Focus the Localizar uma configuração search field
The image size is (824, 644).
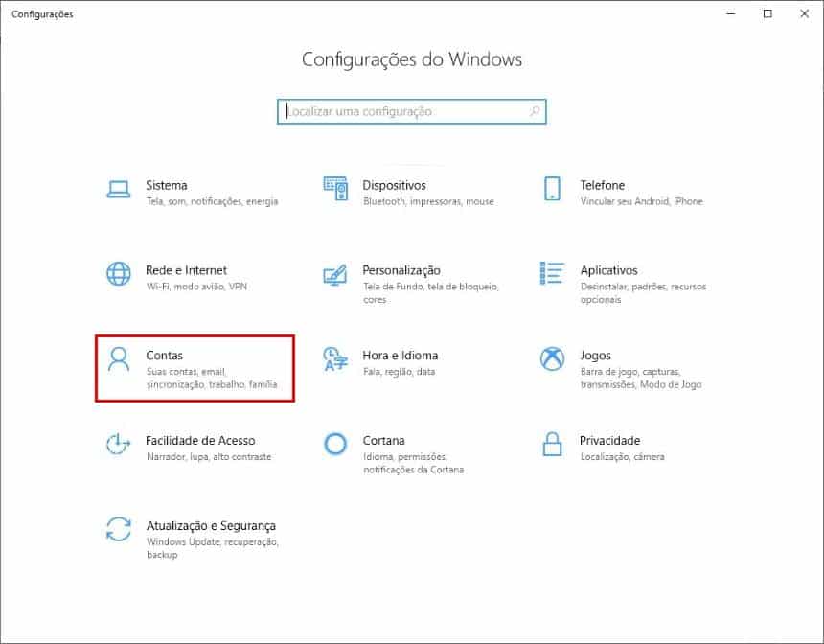[x=411, y=111]
